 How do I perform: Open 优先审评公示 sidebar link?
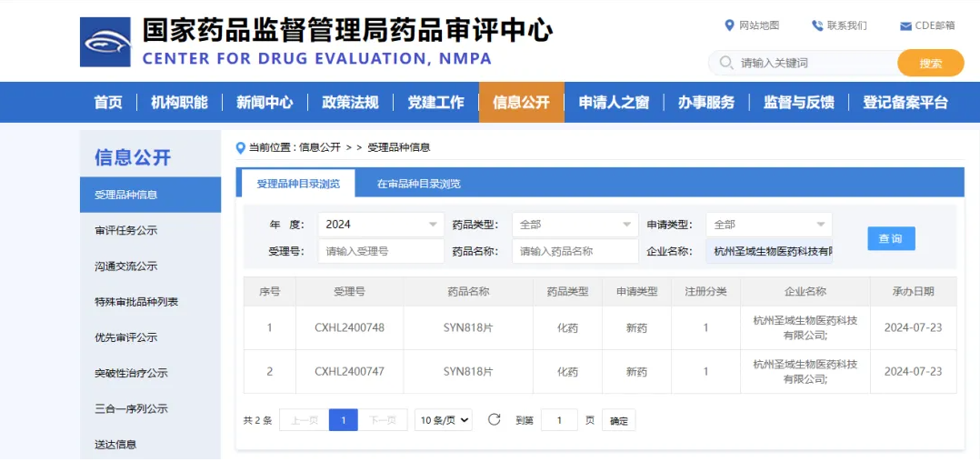(126, 337)
